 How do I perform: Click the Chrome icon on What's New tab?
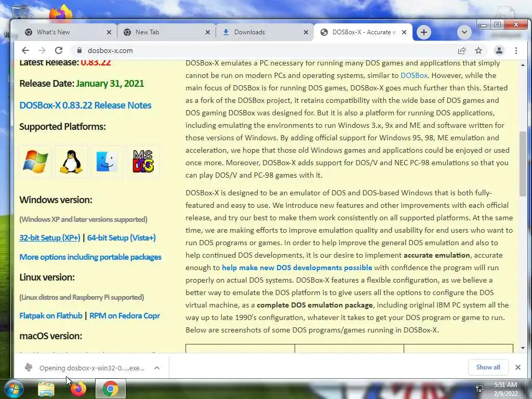point(29,32)
